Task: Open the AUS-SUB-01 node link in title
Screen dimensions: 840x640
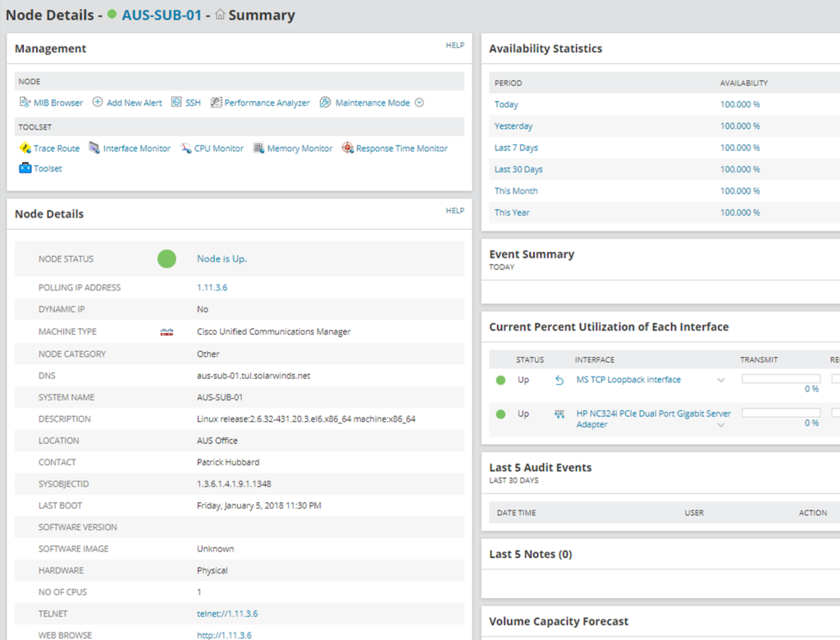Action: (162, 15)
